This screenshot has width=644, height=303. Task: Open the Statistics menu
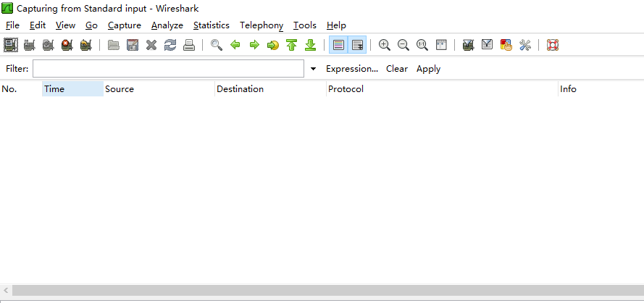pos(212,25)
